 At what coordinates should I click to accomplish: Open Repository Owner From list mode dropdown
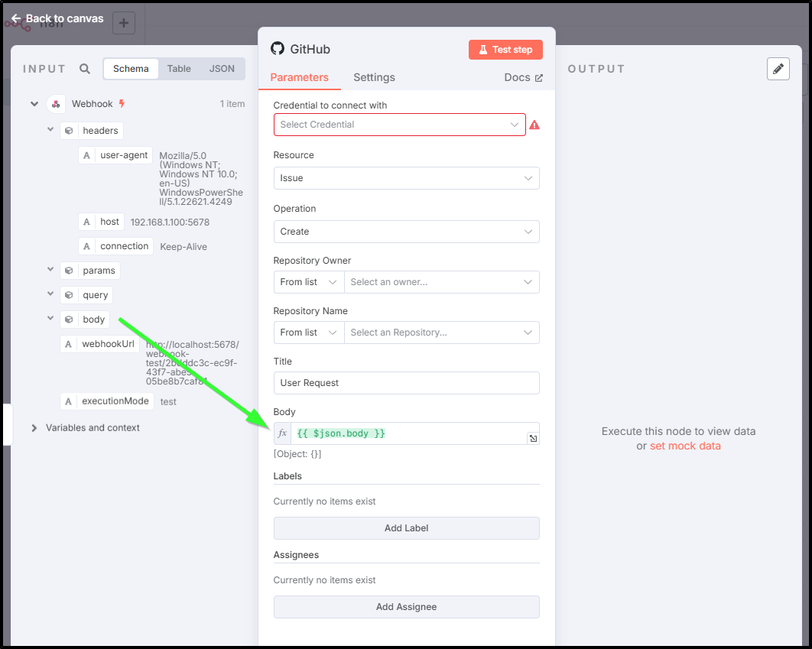click(309, 282)
